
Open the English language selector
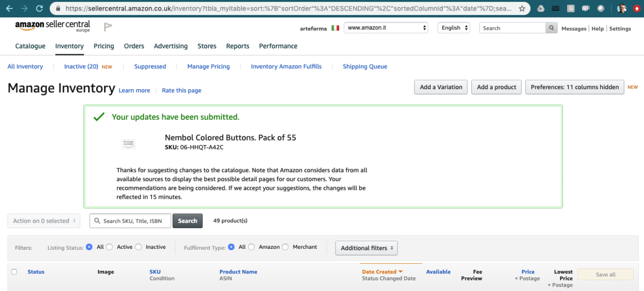(x=453, y=28)
